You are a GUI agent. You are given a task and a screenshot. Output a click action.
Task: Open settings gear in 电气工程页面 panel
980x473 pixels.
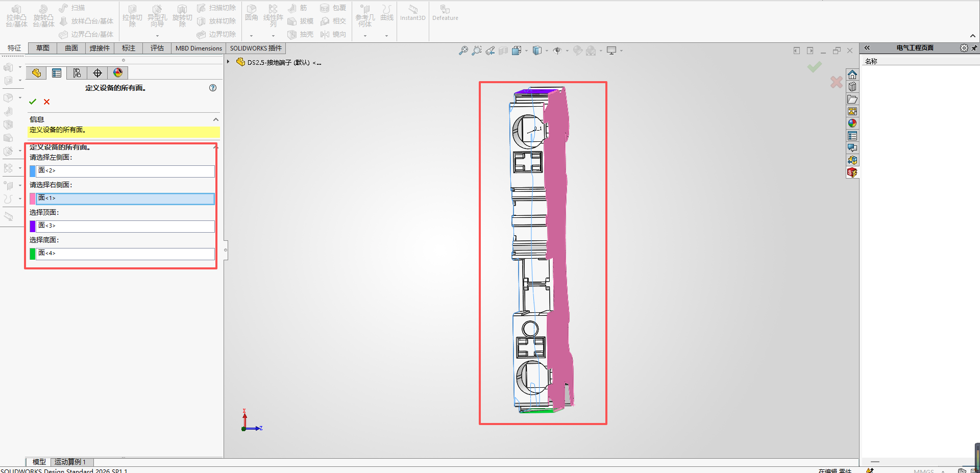coord(964,48)
